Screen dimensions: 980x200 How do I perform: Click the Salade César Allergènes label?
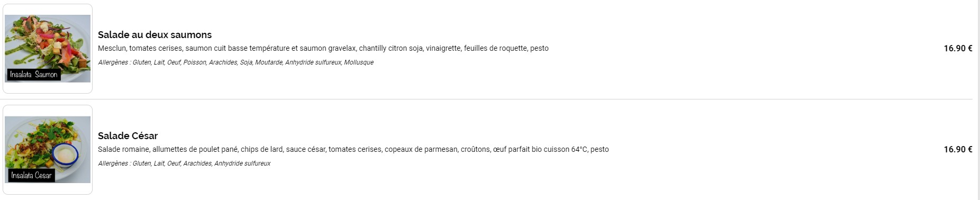113,163
